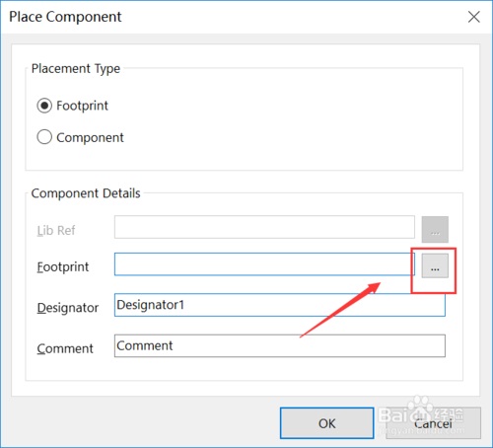Click the disabled Lib Ref text field
This screenshot has height=448, width=493.
pyautogui.click(x=264, y=227)
